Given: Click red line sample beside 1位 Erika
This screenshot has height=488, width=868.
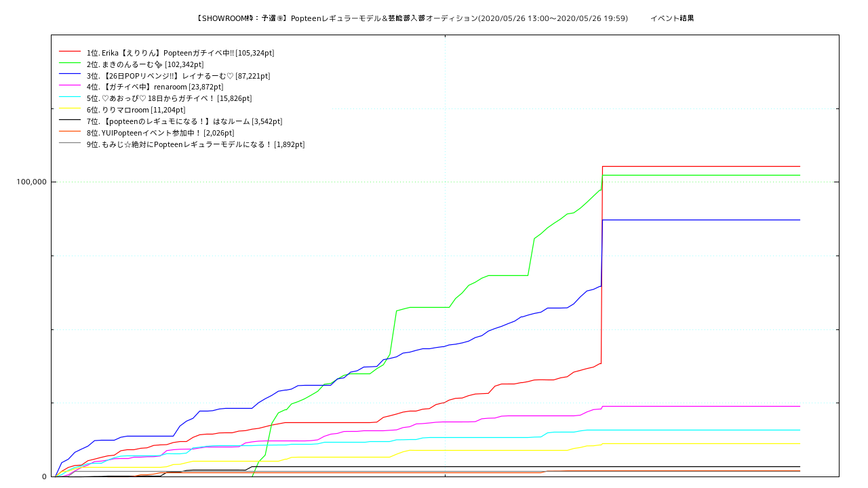Looking at the screenshot, I should coord(70,52).
